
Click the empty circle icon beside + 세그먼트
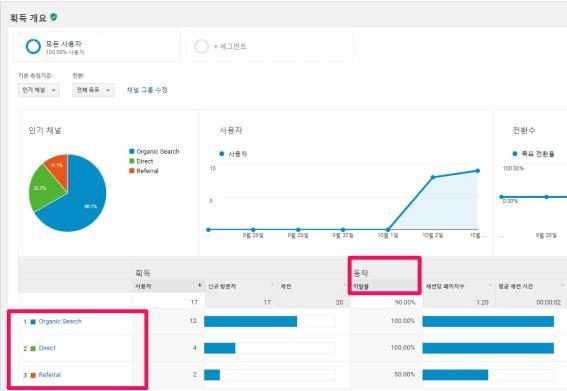(201, 46)
